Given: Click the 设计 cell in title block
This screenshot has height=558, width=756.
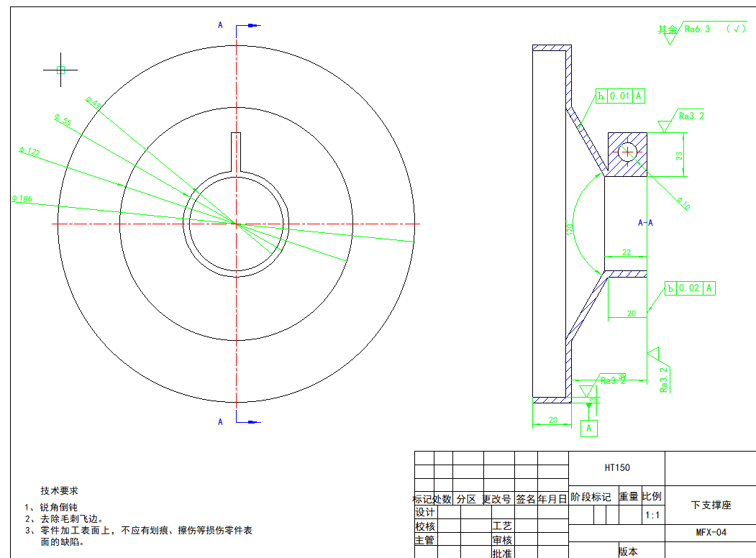Looking at the screenshot, I should point(424,513).
